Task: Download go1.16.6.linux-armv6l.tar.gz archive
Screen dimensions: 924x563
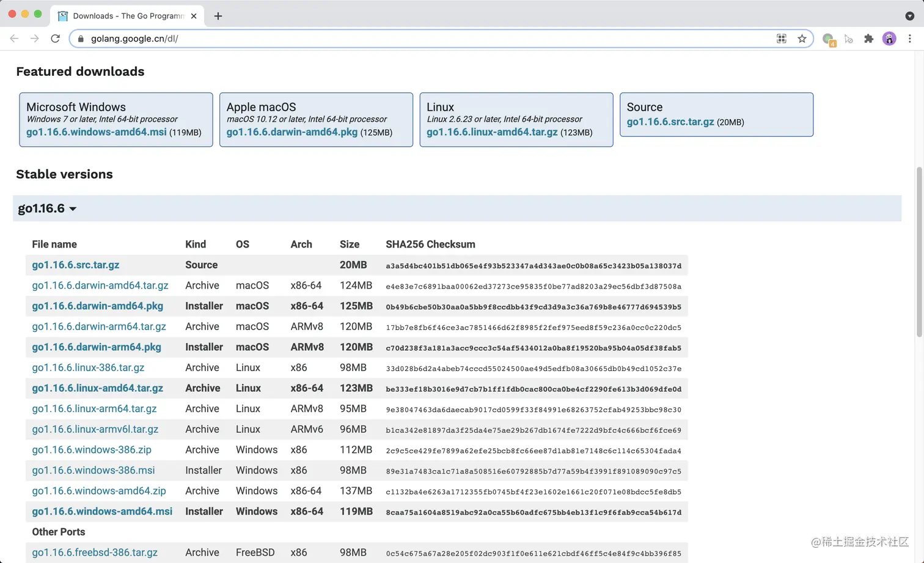Action: pos(95,429)
